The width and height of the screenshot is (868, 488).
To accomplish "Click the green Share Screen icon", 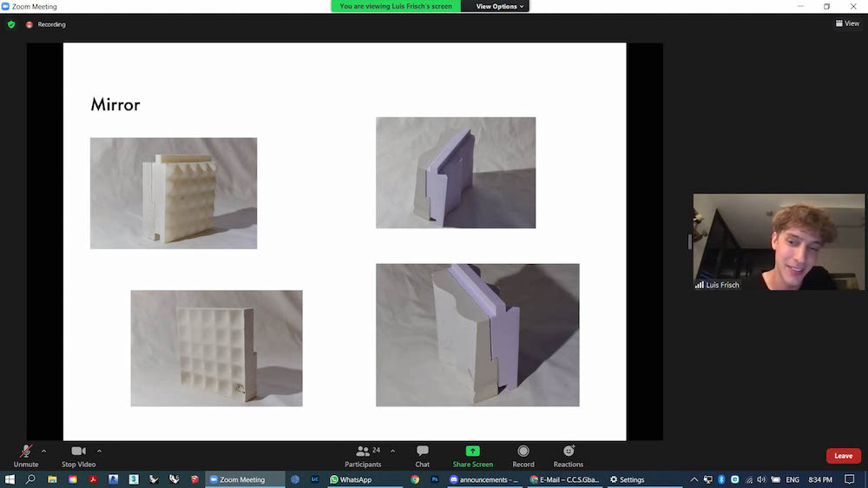I will [x=472, y=452].
